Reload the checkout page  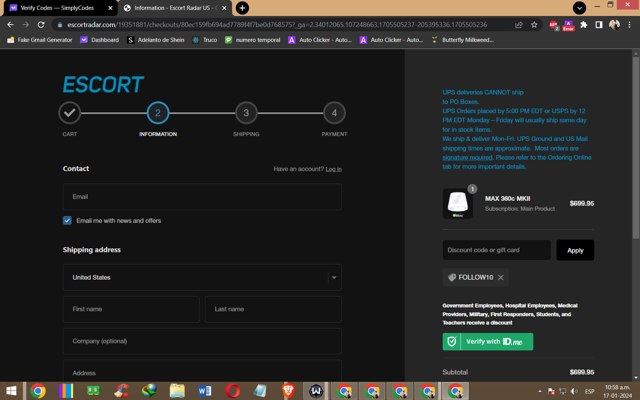[41, 24]
